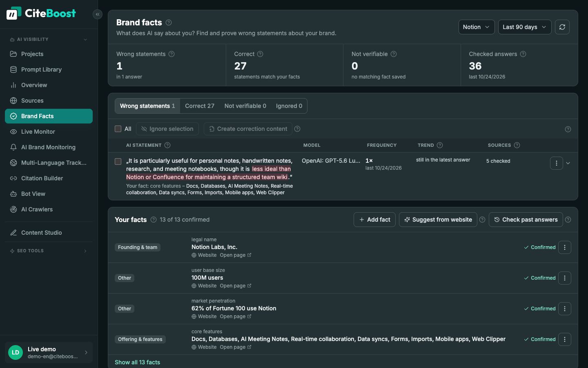Click Check past answers button
This screenshot has width=588, height=368.
click(x=526, y=220)
